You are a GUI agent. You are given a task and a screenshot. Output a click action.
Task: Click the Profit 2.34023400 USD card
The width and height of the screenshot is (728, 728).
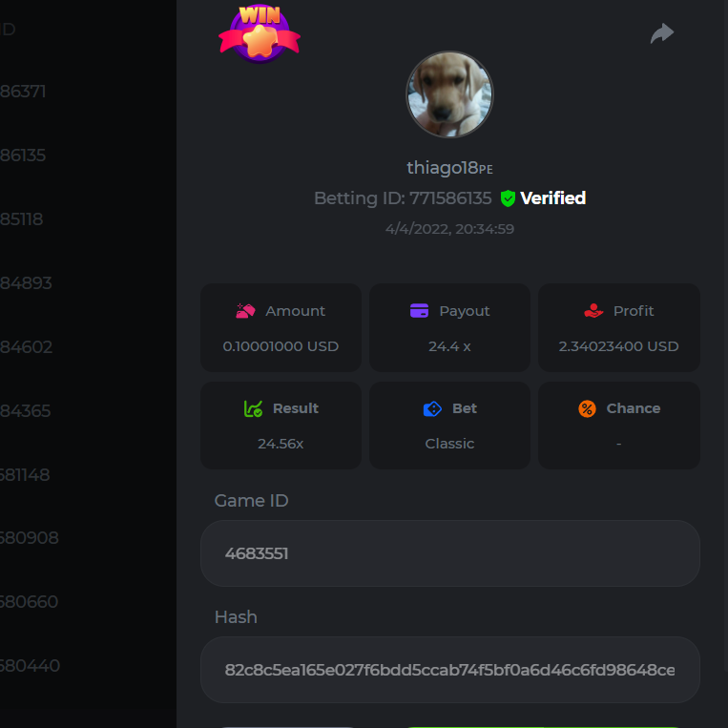pyautogui.click(x=618, y=327)
